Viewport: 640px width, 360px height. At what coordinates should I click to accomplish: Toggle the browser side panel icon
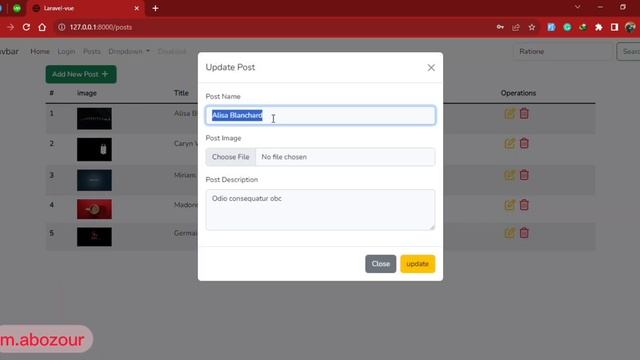point(614,27)
